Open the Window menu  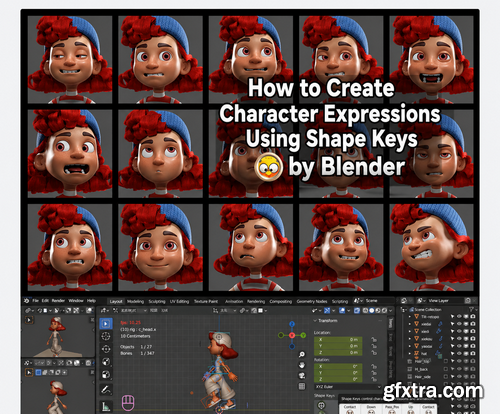point(76,301)
